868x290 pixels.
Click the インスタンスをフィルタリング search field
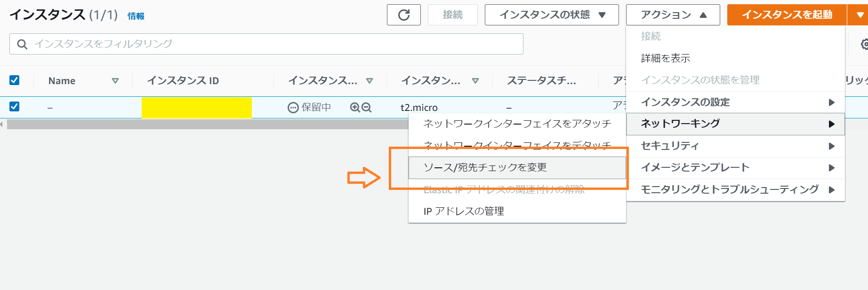pos(266,44)
